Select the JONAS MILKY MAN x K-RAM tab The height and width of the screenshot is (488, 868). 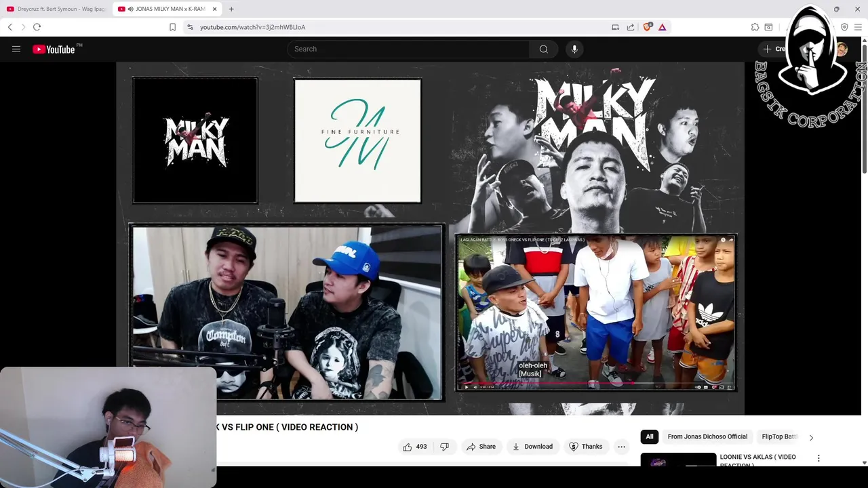point(167,9)
